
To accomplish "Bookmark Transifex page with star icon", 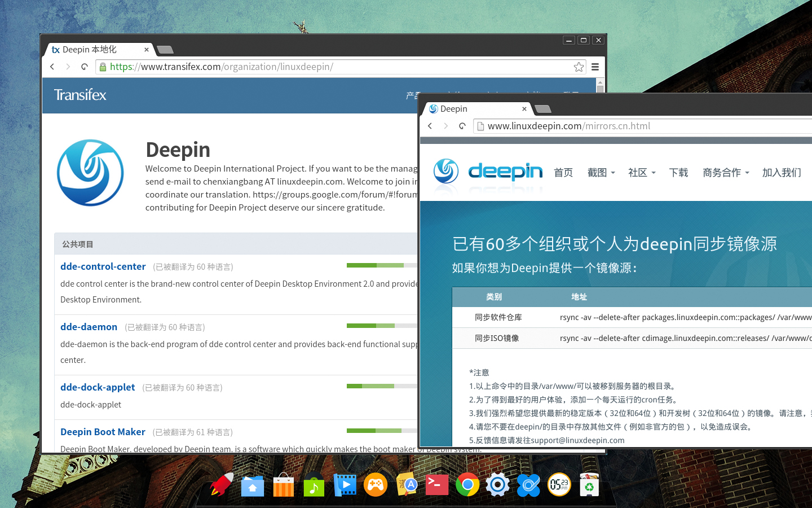I will [579, 67].
